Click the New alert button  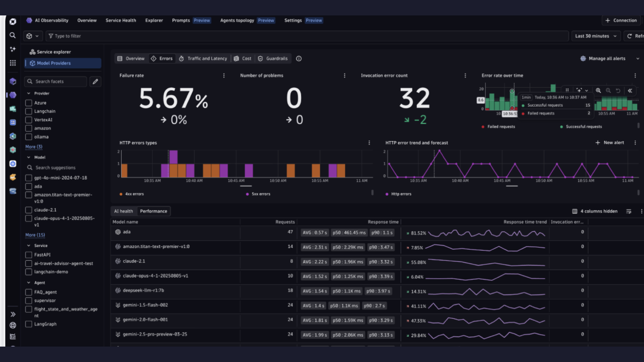(610, 143)
